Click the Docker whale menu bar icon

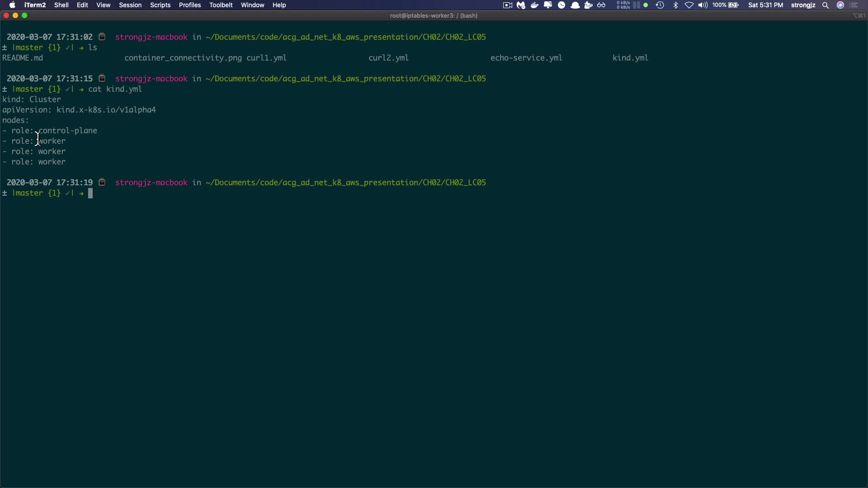pos(534,5)
